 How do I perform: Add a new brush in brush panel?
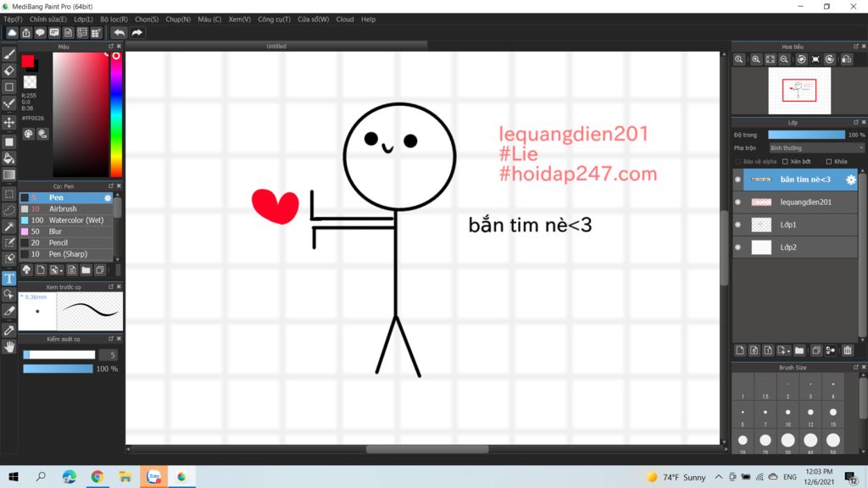[x=41, y=270]
